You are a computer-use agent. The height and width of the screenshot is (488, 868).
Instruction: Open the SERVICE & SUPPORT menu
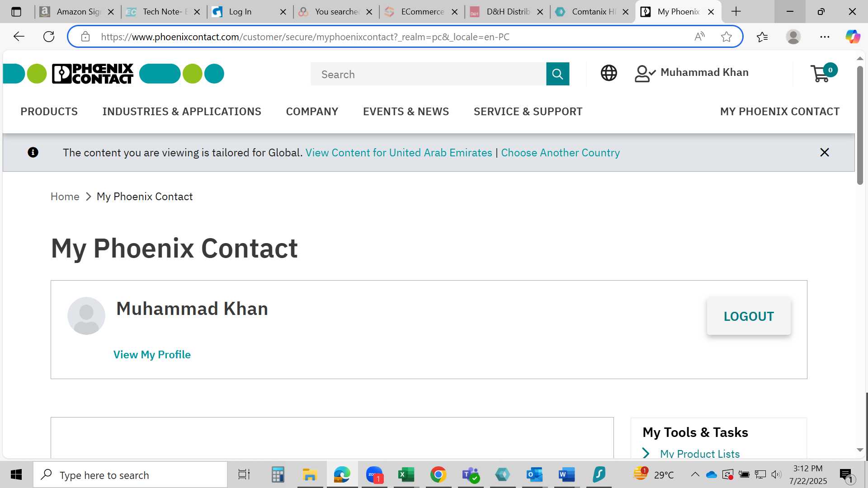tap(528, 112)
